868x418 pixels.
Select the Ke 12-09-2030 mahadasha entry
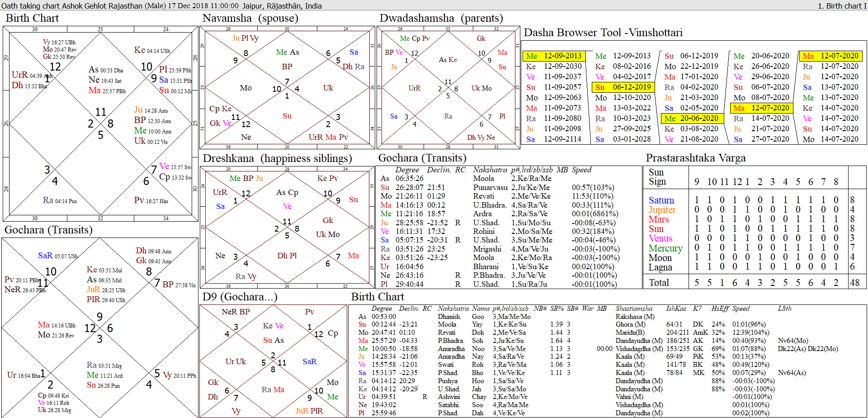(x=554, y=66)
